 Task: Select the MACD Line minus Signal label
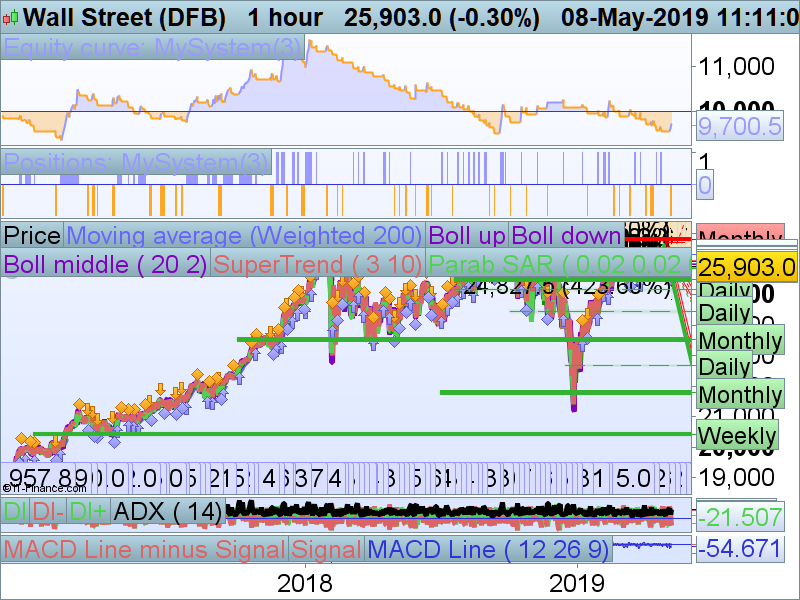click(x=144, y=549)
